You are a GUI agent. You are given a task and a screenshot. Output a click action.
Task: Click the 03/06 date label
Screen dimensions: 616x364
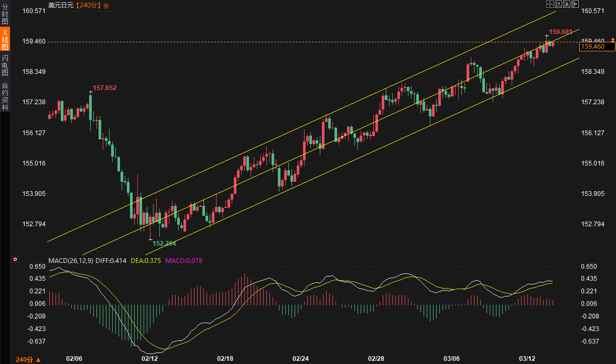[x=451, y=359]
